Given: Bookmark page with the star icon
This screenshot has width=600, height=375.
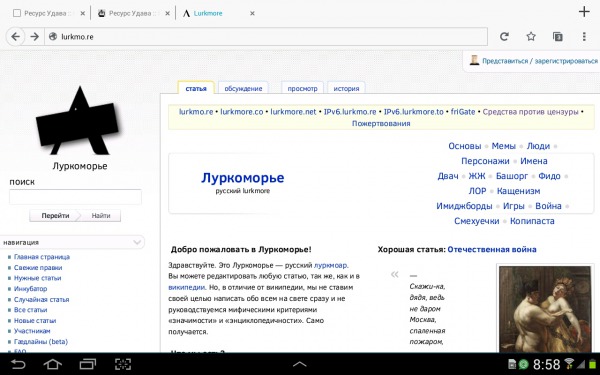Looking at the screenshot, I should tap(531, 37).
